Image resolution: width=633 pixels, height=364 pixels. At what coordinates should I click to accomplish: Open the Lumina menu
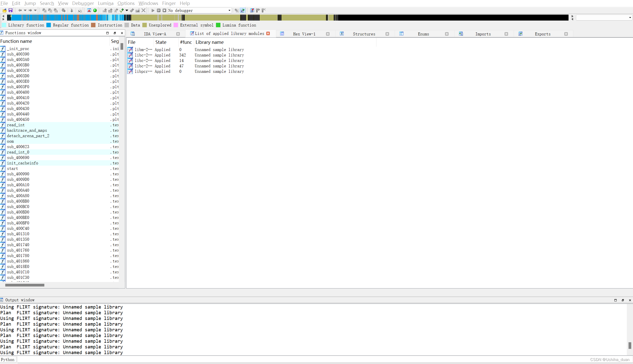click(x=105, y=3)
